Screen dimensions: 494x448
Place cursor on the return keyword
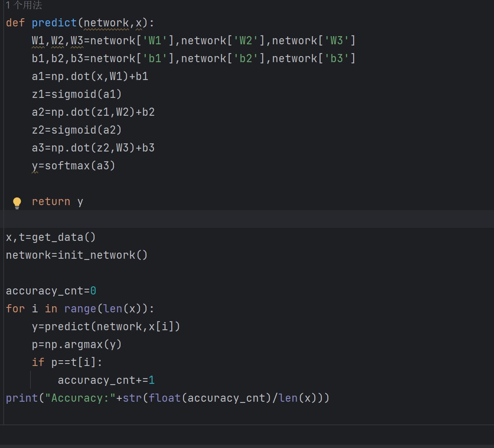51,201
